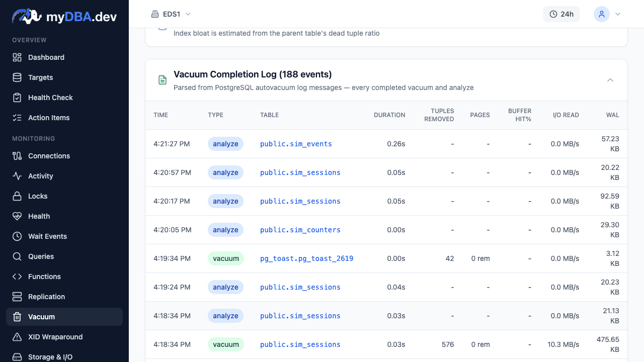Open the pg_toast.pg_toast_2619 table link
Viewport: 644px width, 362px height.
click(x=306, y=258)
